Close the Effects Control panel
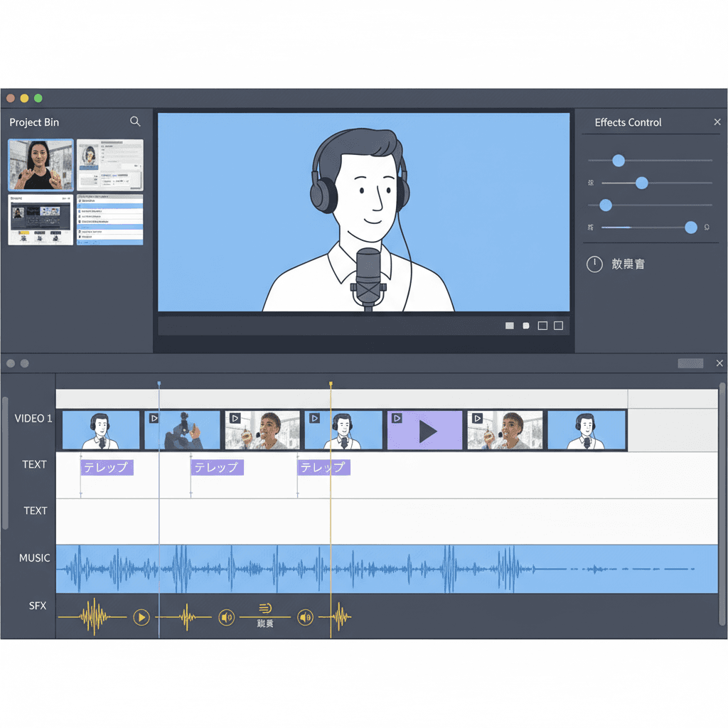 click(717, 122)
